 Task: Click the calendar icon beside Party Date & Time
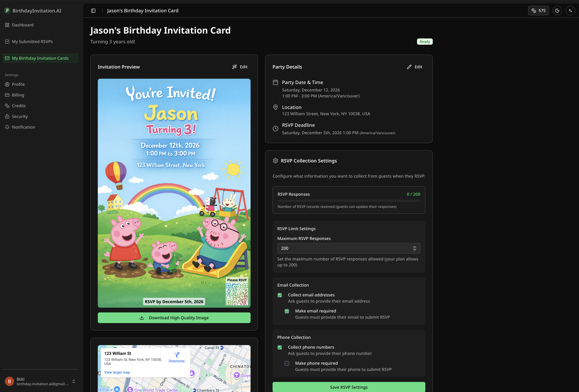pos(275,82)
